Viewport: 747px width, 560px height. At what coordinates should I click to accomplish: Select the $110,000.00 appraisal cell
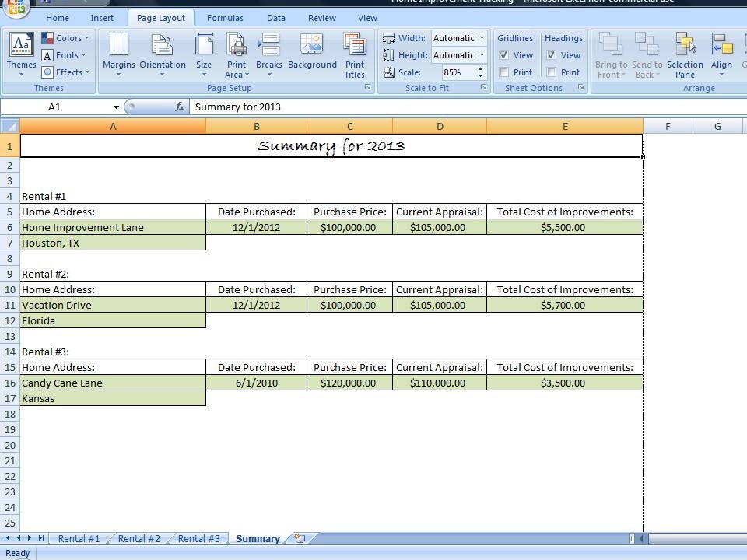[x=440, y=383]
